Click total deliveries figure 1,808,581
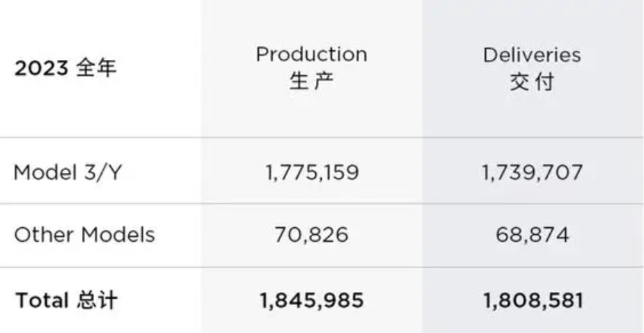Screen dimensions: 644x333 click(x=532, y=300)
